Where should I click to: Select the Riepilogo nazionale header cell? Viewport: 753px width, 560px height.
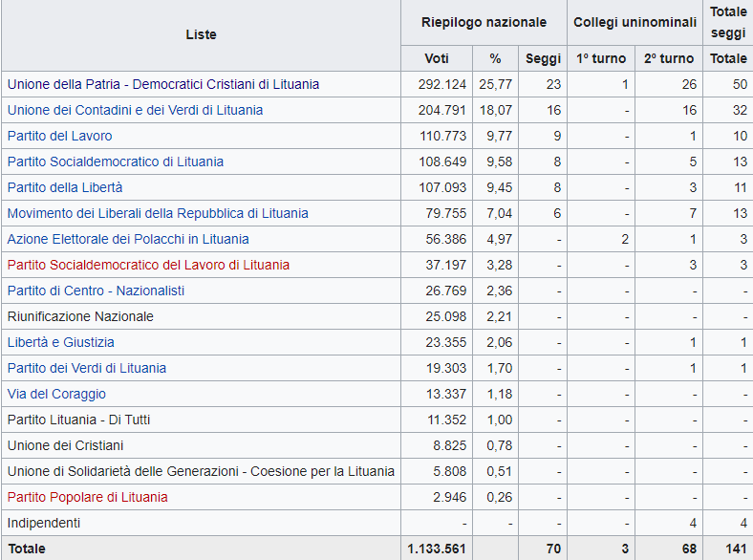[x=484, y=22]
